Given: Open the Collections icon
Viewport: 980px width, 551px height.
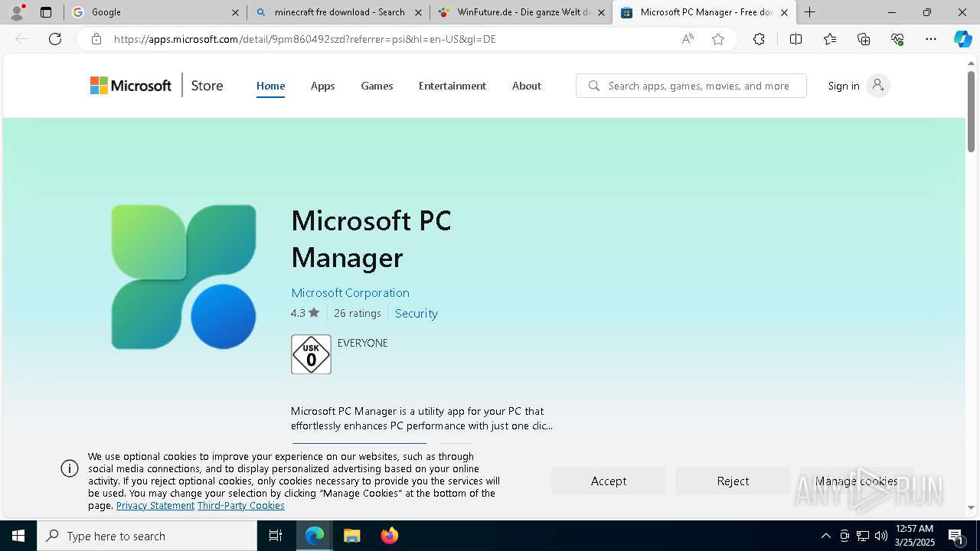Looking at the screenshot, I should pyautogui.click(x=864, y=39).
